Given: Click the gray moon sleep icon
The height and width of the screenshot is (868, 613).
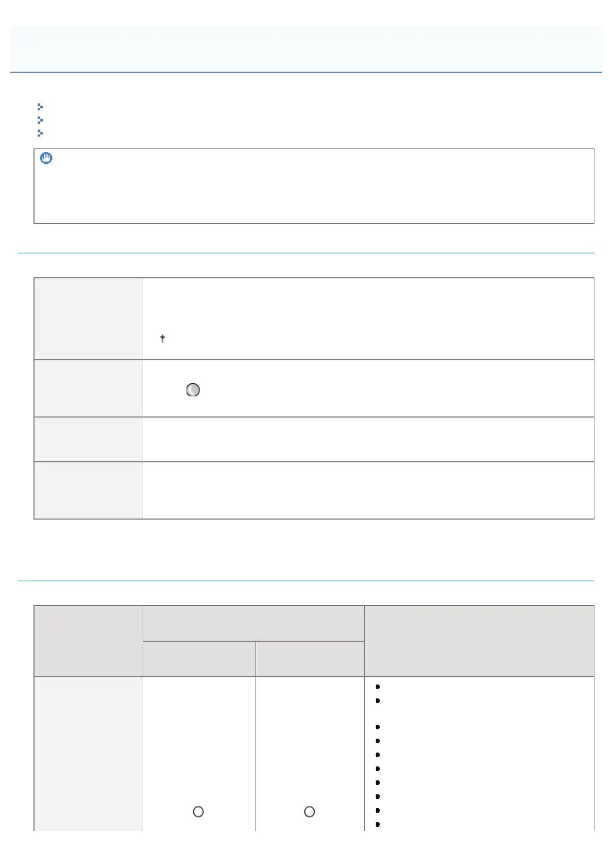Looking at the screenshot, I should click(193, 390).
